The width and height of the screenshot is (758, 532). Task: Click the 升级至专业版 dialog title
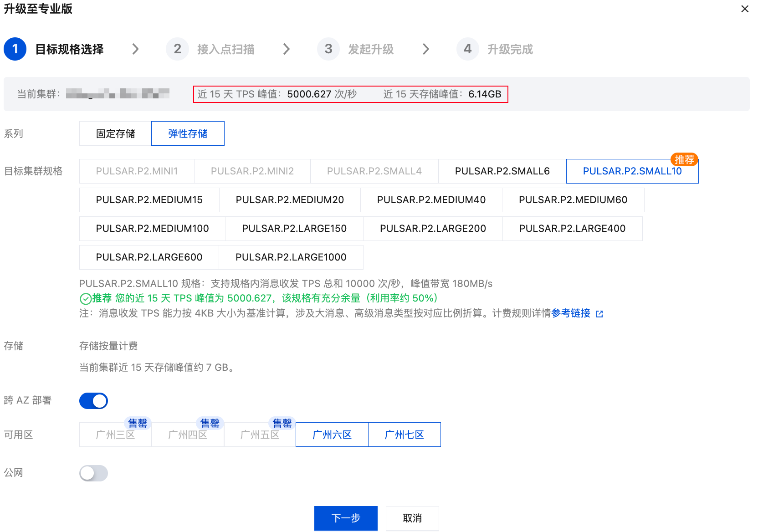tap(38, 9)
